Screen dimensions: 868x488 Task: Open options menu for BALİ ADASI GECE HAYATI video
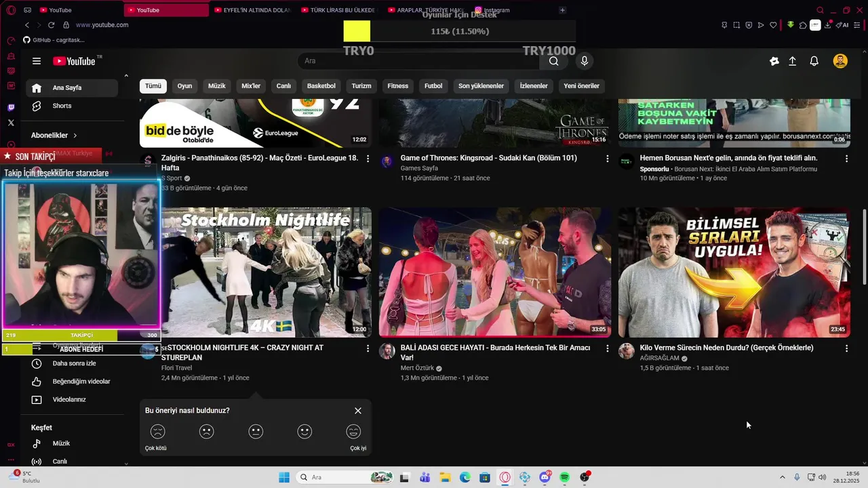coord(608,348)
